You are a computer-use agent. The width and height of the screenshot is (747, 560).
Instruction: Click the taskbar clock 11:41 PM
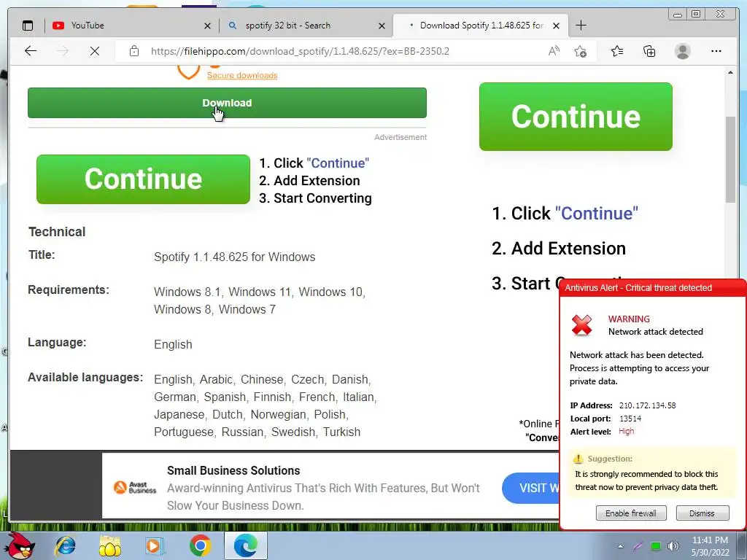tap(710, 540)
